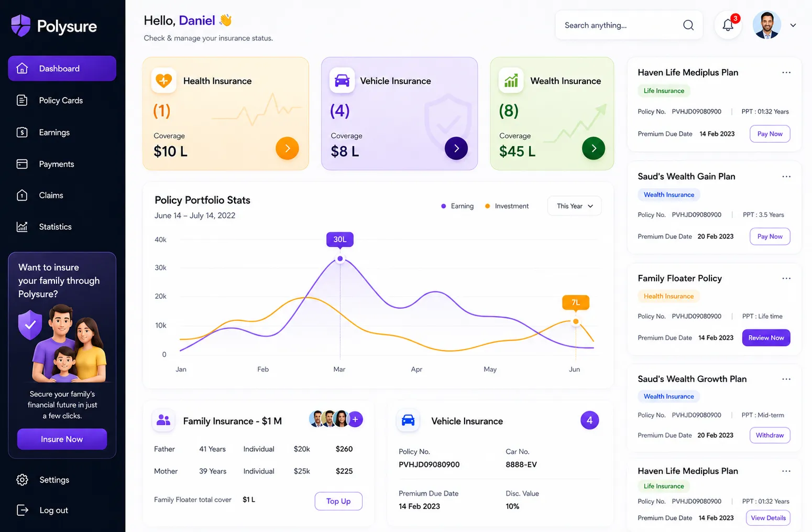Viewport: 812px width, 532px height.
Task: Open options for Saud's Wealth Gain Plan
Action: coord(786,176)
